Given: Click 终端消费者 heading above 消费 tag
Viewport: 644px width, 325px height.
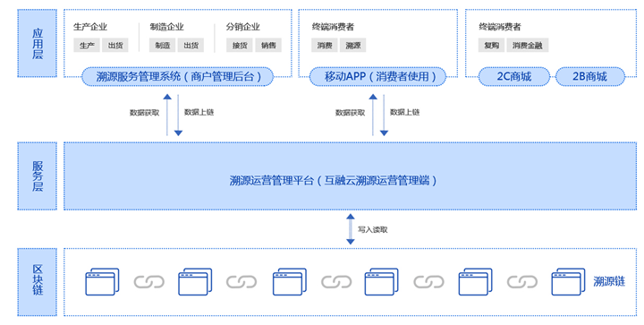Looking at the screenshot, I should (333, 27).
